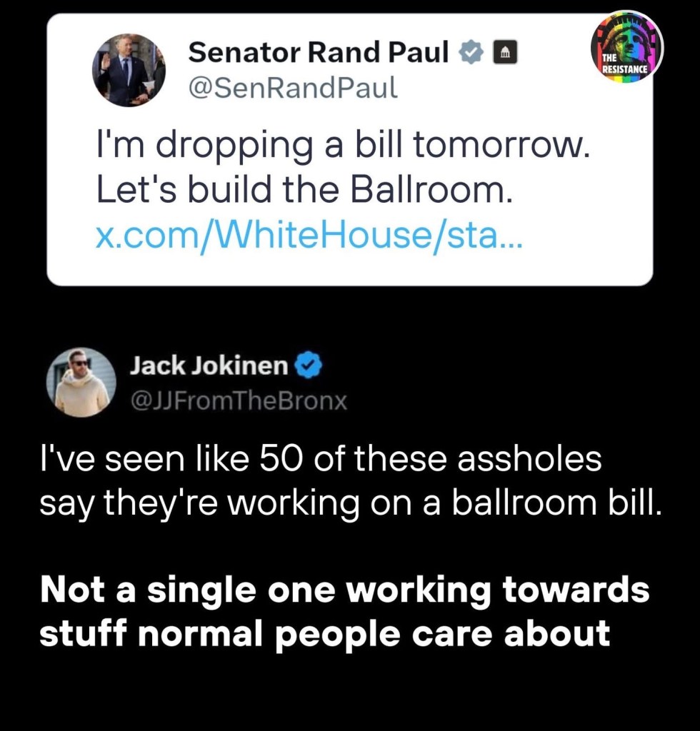This screenshot has width=700, height=731.
Task: Click the line "I've seen like 50 of these"
Action: (x=320, y=460)
